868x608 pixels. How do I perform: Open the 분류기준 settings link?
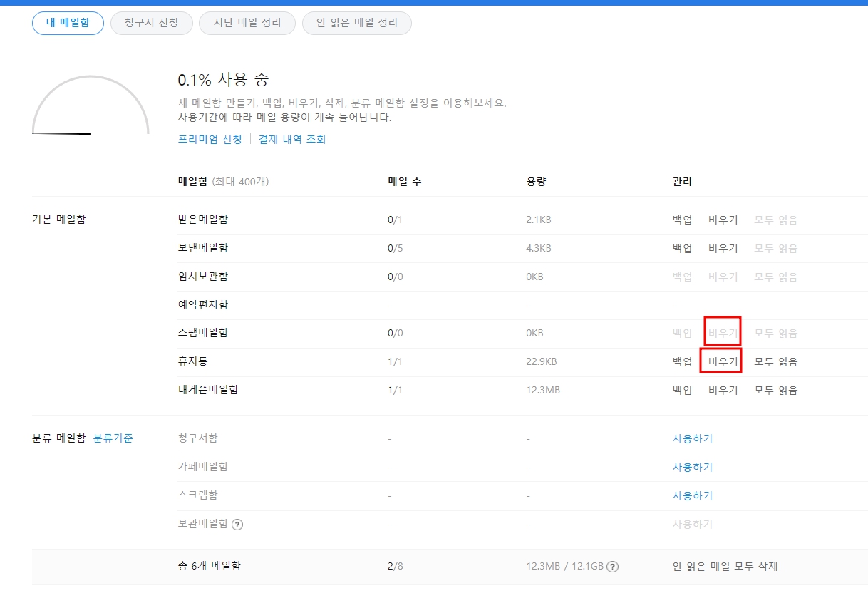pyautogui.click(x=112, y=438)
